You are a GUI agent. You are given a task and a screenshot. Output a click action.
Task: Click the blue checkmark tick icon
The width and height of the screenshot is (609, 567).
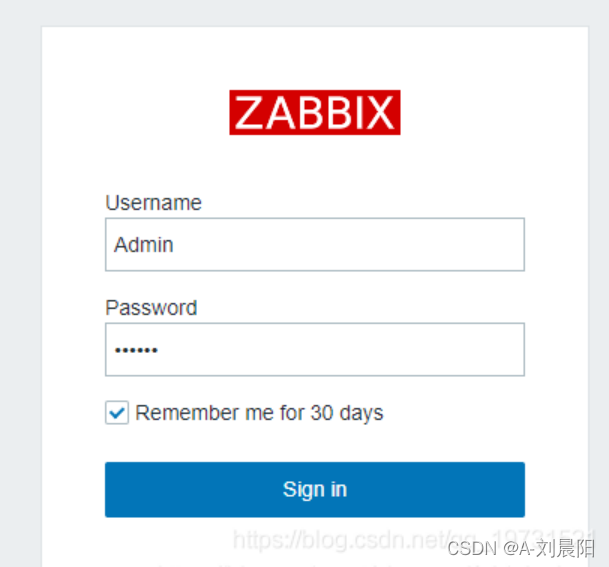point(117,413)
